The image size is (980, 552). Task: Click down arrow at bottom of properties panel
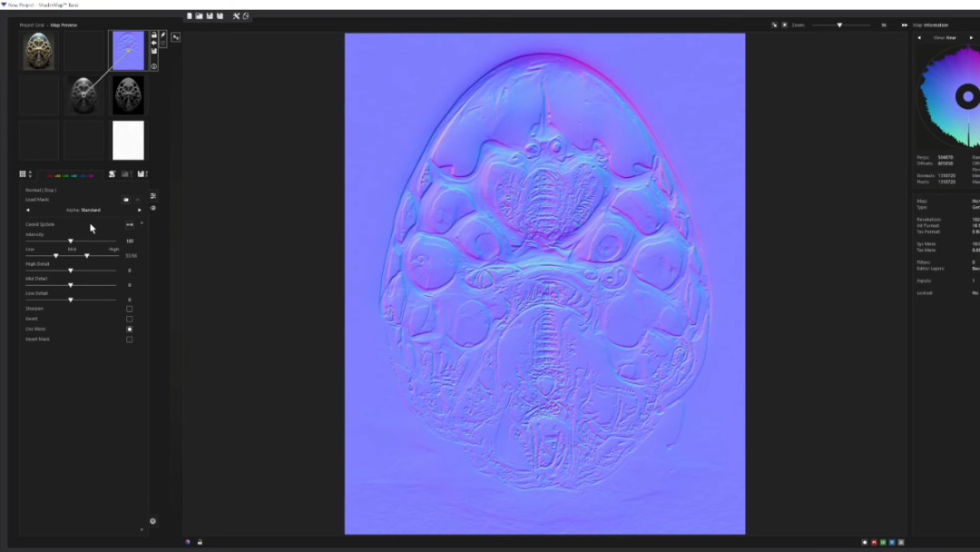[x=142, y=530]
